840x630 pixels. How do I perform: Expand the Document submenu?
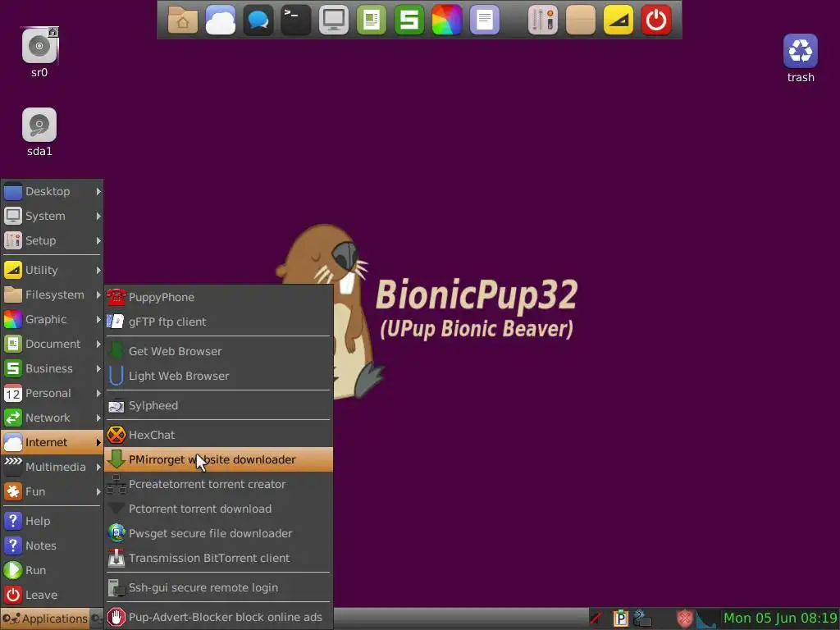click(x=52, y=344)
